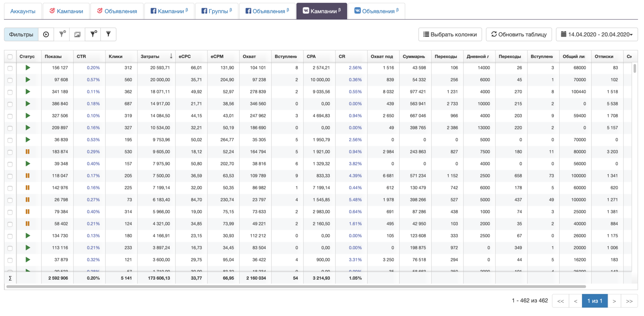Click CR value 5.48% link
Screen dimensions: 644x316
click(x=355, y=199)
